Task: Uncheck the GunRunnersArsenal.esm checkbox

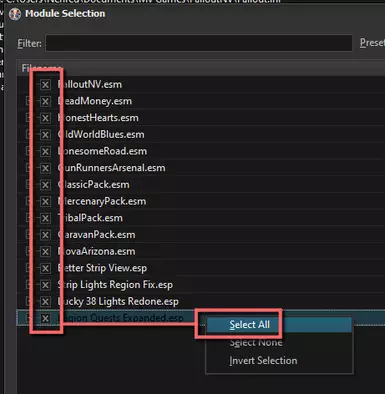Action: [x=45, y=168]
